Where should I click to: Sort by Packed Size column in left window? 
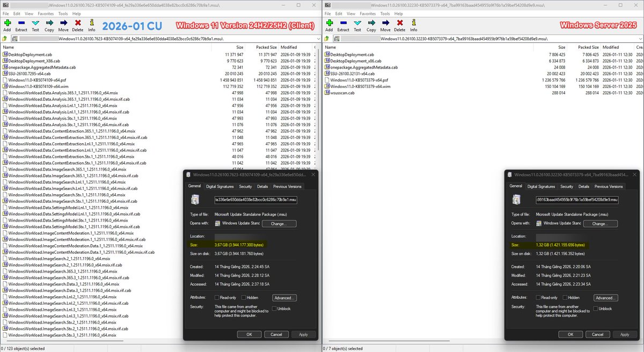(x=265, y=47)
